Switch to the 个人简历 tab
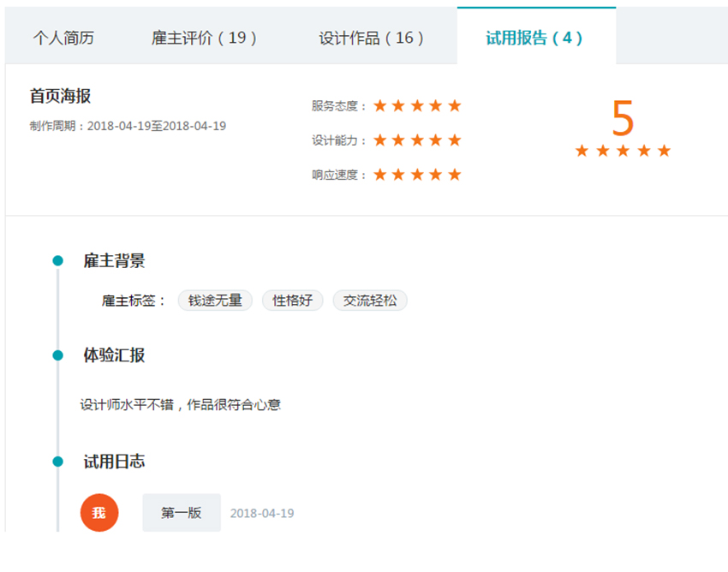The width and height of the screenshot is (728, 572). pos(63,38)
